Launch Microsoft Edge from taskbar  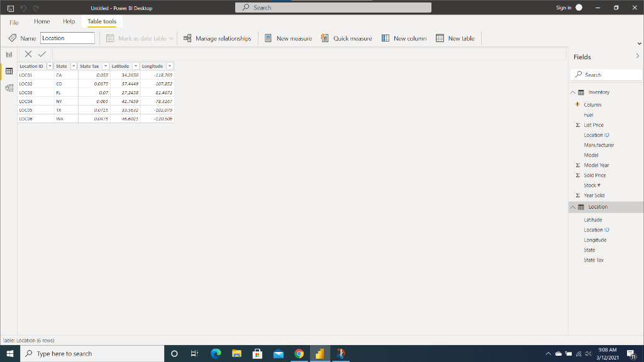pyautogui.click(x=216, y=353)
